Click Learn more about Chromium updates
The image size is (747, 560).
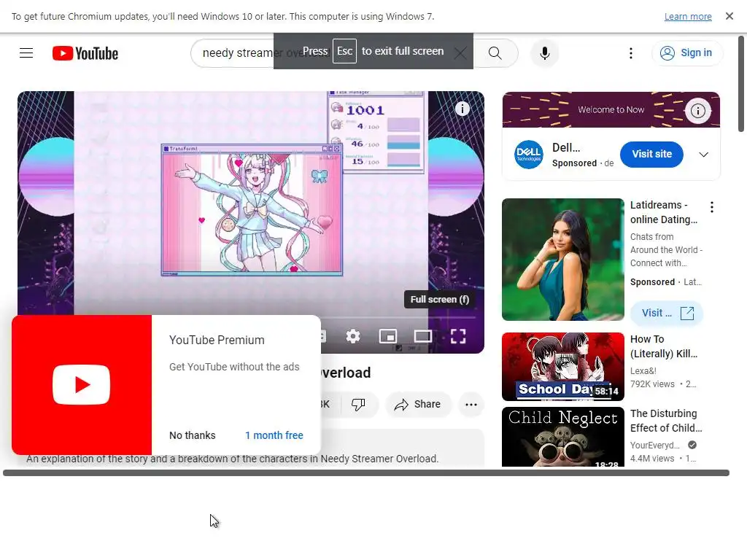click(x=687, y=17)
